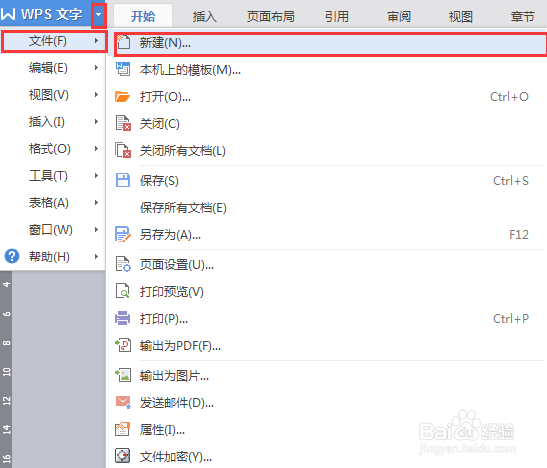Viewport: 547px width, 468px height.
Task: Open the 章节 ribbon tab
Action: point(523,16)
